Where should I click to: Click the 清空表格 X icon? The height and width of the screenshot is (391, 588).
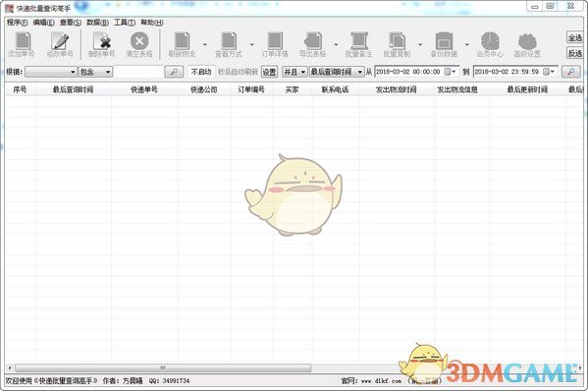pos(139,41)
